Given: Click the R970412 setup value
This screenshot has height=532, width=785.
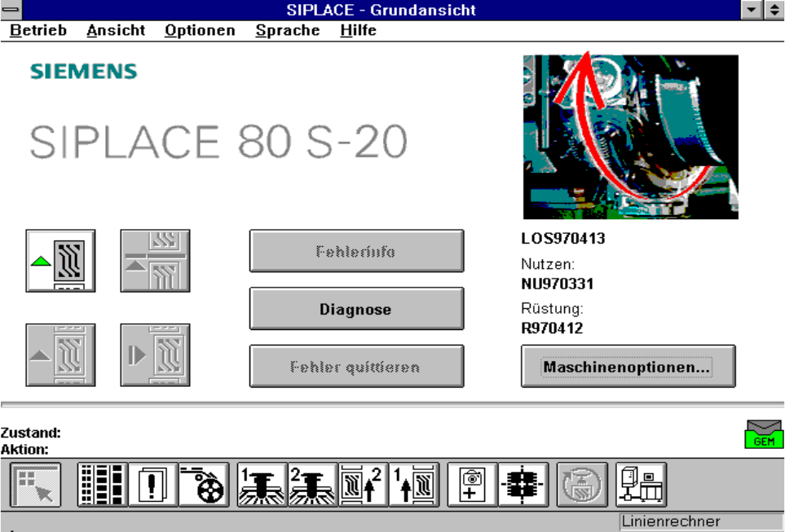Looking at the screenshot, I should point(552,328).
